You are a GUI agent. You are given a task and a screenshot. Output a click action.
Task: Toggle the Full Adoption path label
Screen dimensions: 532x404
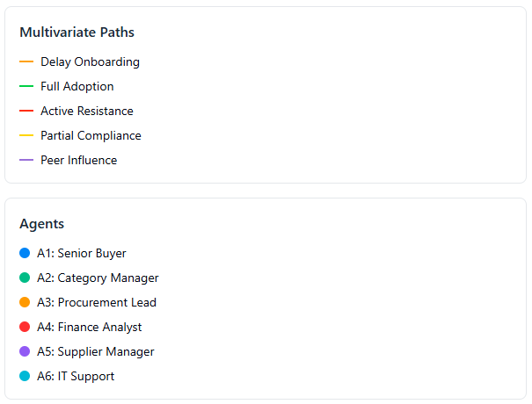coord(77,87)
